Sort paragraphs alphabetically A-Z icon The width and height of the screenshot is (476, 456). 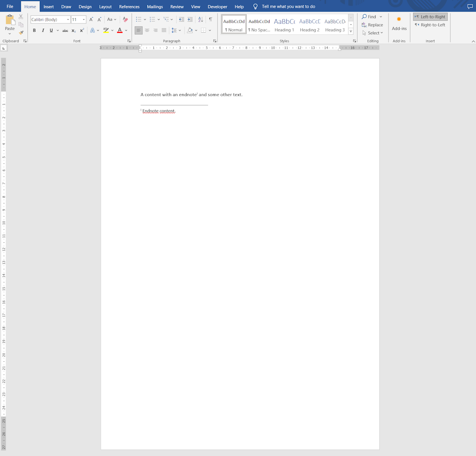click(201, 19)
